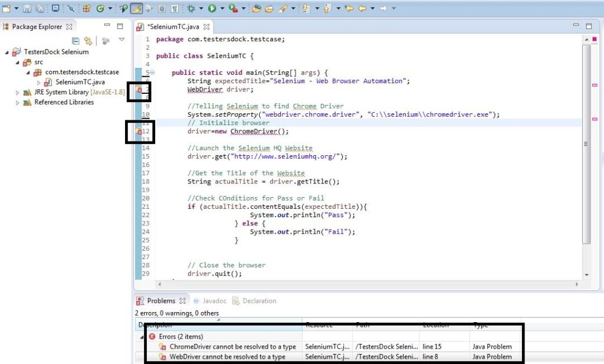Switch to the Declaration tab
The width and height of the screenshot is (604, 364).
258,301
